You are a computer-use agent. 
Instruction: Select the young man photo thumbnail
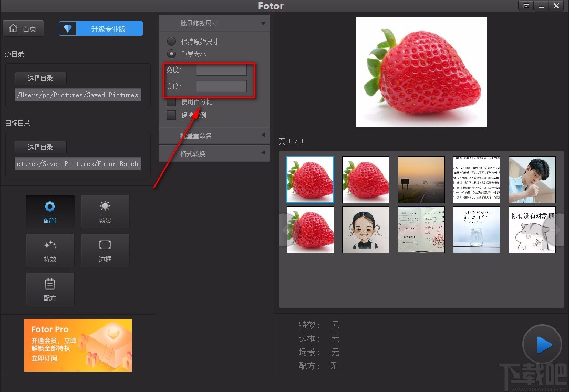532,180
